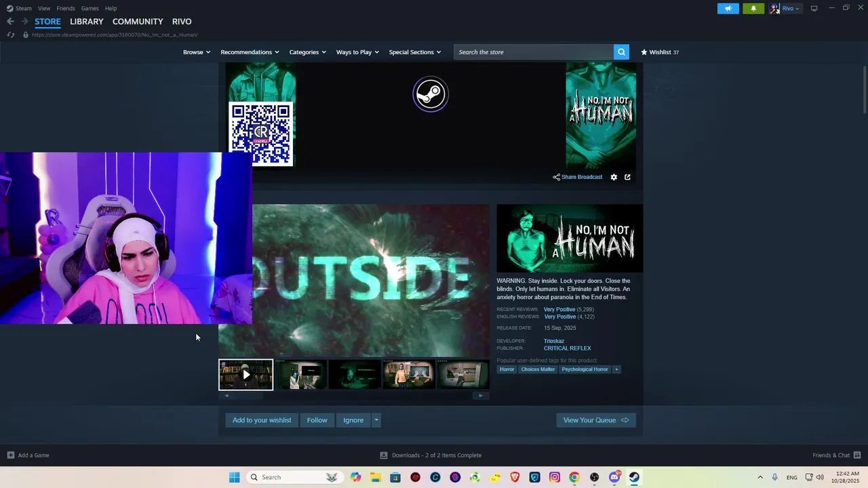This screenshot has width=868, height=488.
Task: Click Add to your wishlist
Action: click(262, 420)
